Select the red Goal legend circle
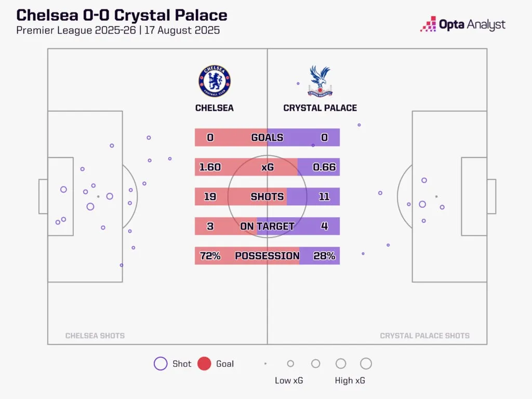The width and height of the screenshot is (532, 399). click(204, 364)
